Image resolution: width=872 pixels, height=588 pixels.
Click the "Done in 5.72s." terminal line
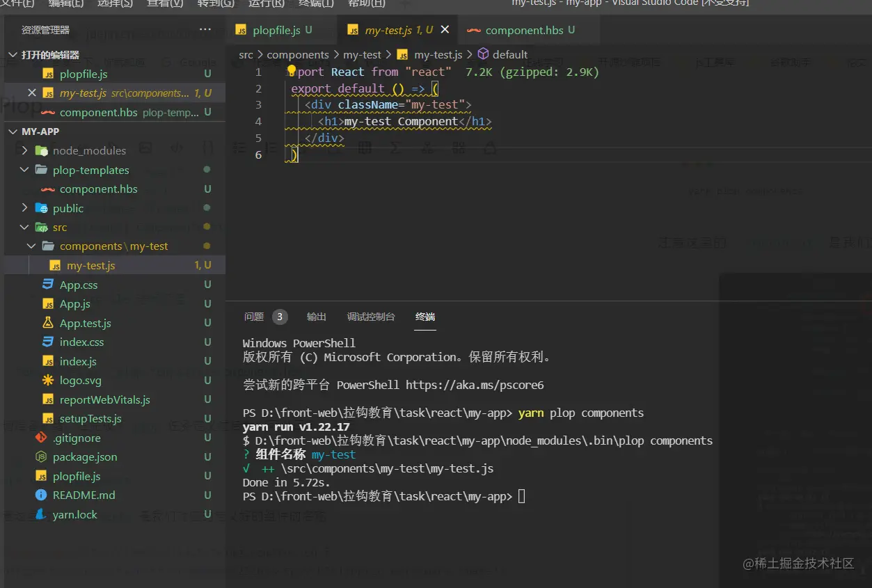[x=287, y=482]
